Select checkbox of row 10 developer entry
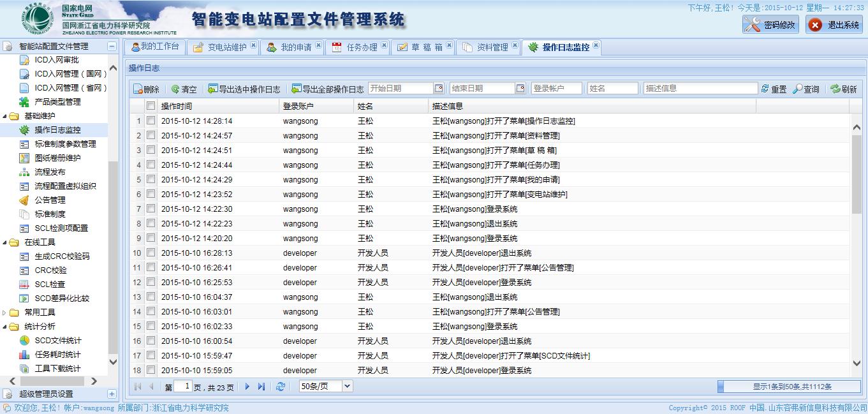The image size is (868, 414). click(x=151, y=253)
